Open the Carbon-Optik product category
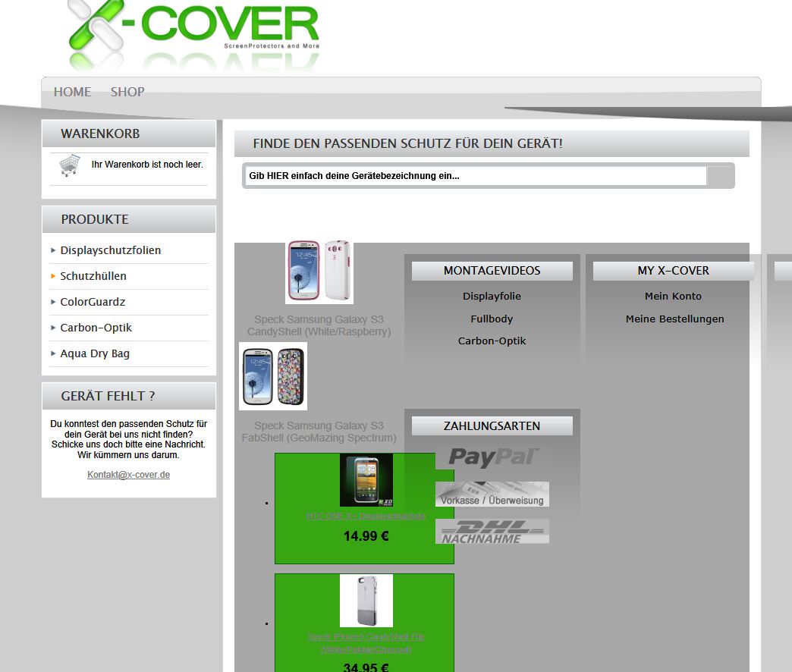 pos(96,328)
